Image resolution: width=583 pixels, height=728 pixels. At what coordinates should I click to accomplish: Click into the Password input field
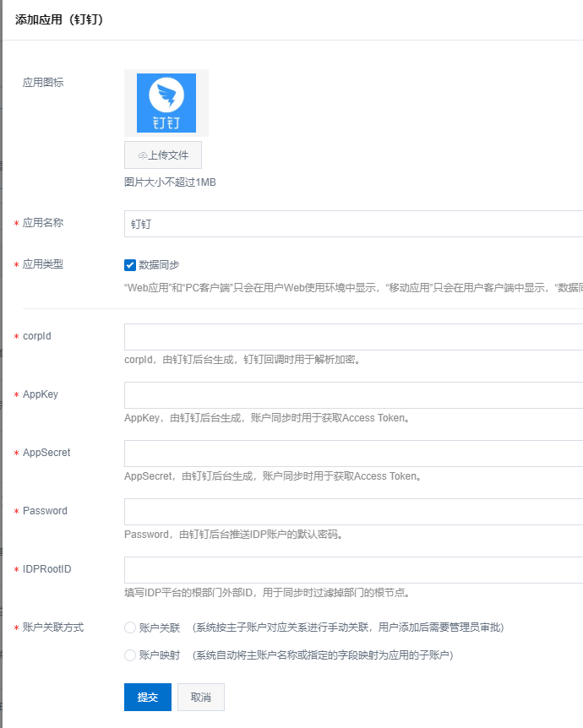pyautogui.click(x=353, y=512)
